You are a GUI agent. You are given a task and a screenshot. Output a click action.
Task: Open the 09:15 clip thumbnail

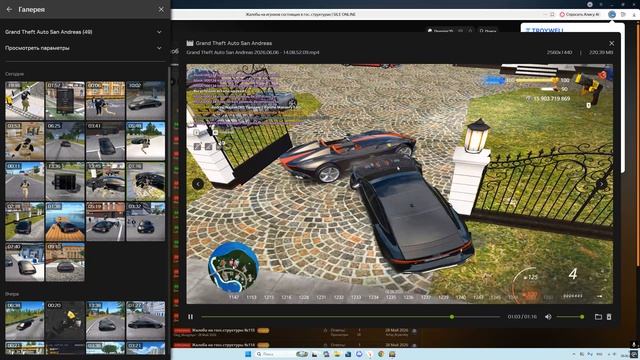coord(65,262)
